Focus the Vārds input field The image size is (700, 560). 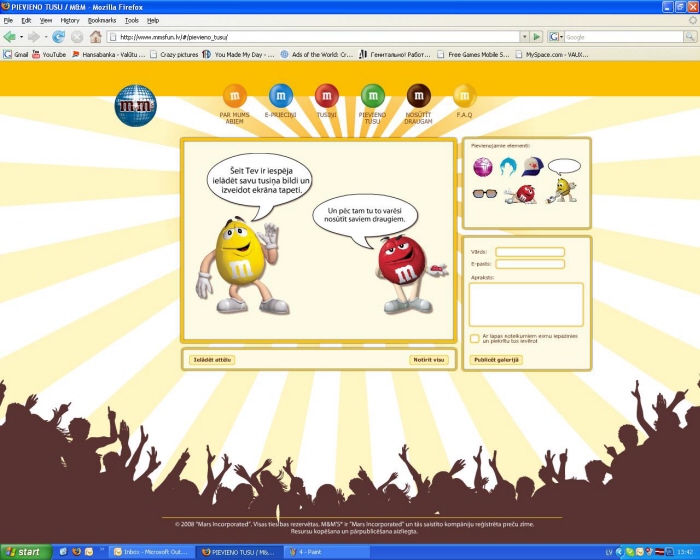tap(530, 252)
